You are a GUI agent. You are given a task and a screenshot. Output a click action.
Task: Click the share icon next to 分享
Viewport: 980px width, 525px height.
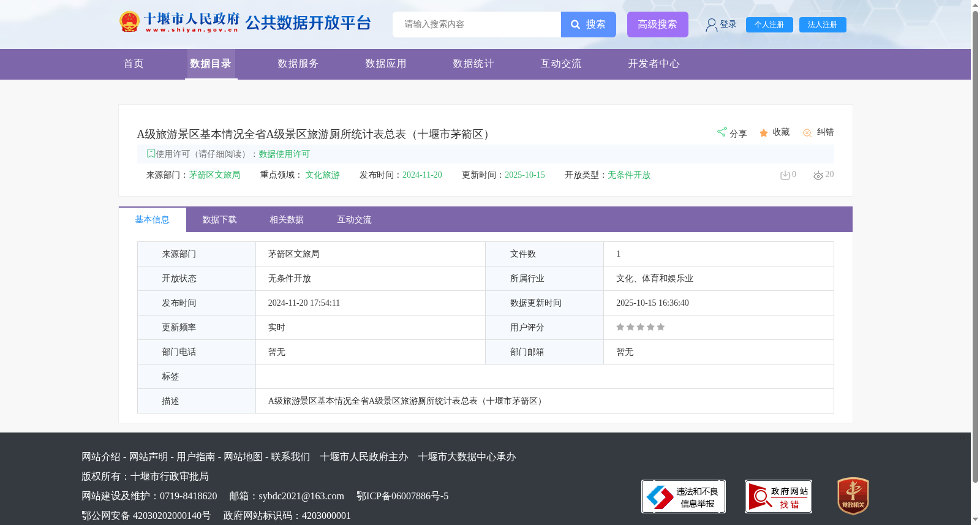point(722,132)
